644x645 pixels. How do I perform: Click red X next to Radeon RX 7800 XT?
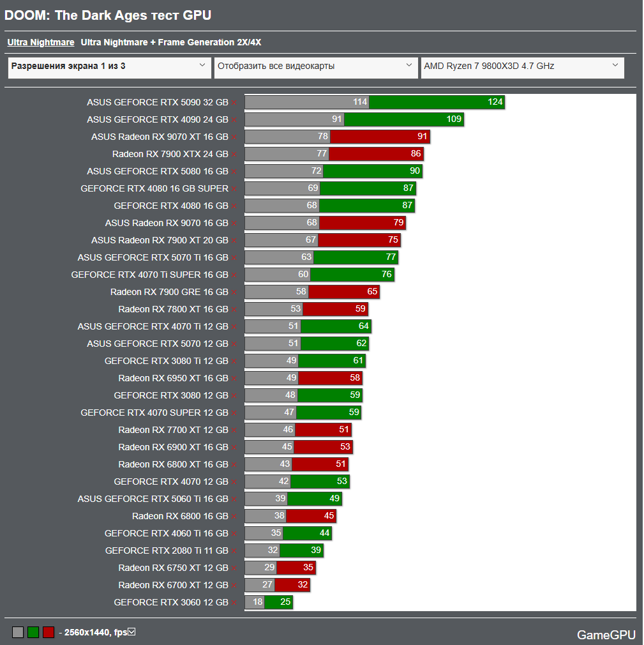234,310
